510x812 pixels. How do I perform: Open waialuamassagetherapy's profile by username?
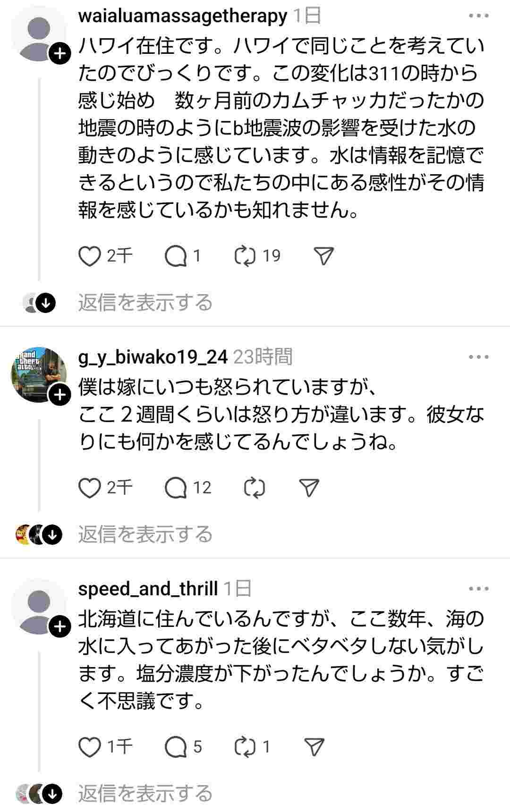(182, 16)
